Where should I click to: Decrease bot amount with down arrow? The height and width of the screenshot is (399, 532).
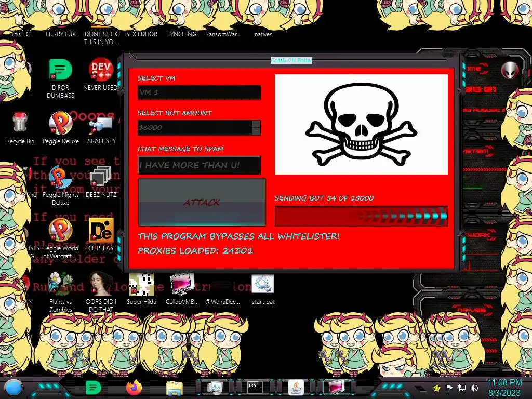pos(256,131)
